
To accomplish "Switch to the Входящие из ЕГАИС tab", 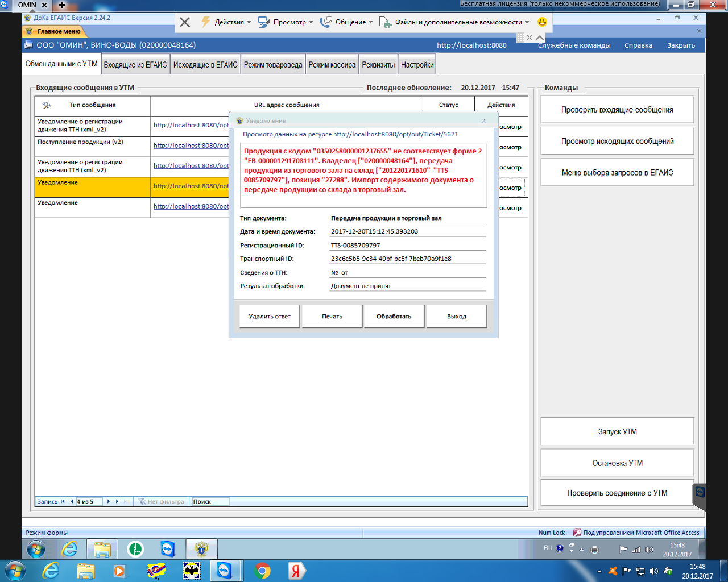I will (135, 65).
